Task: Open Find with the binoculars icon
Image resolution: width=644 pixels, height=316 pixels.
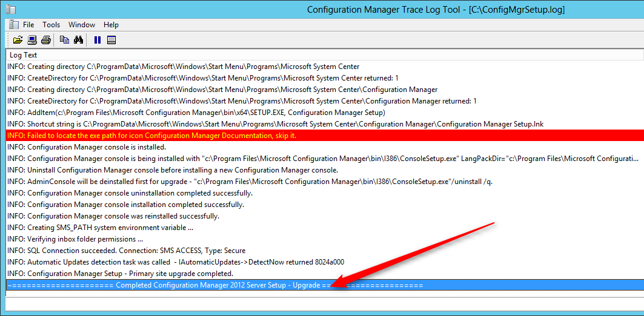Action: (78, 40)
